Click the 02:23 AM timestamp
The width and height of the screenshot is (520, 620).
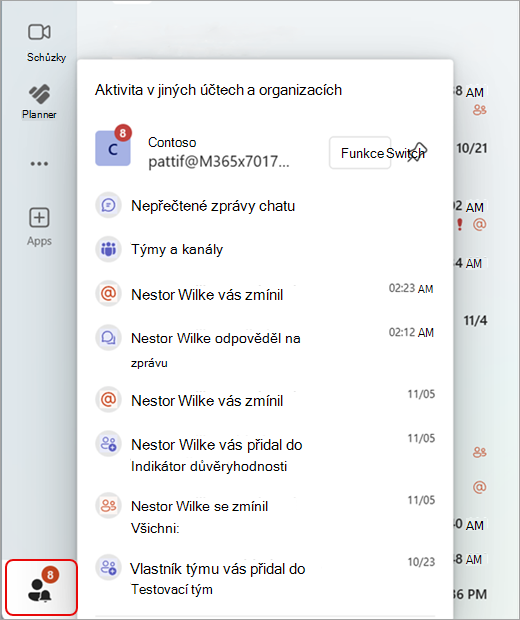(411, 289)
